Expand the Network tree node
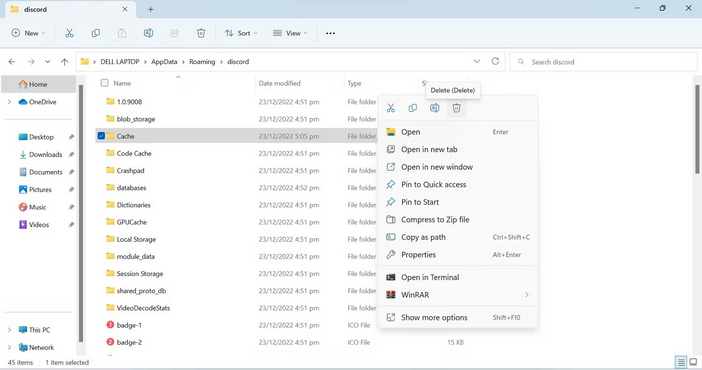Image resolution: width=702 pixels, height=370 pixels. point(9,348)
